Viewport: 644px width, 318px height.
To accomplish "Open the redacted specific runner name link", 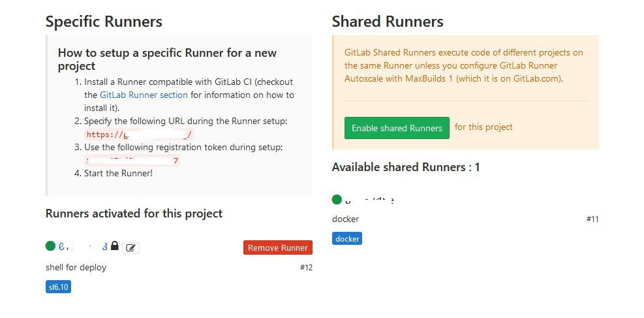I will pos(84,247).
